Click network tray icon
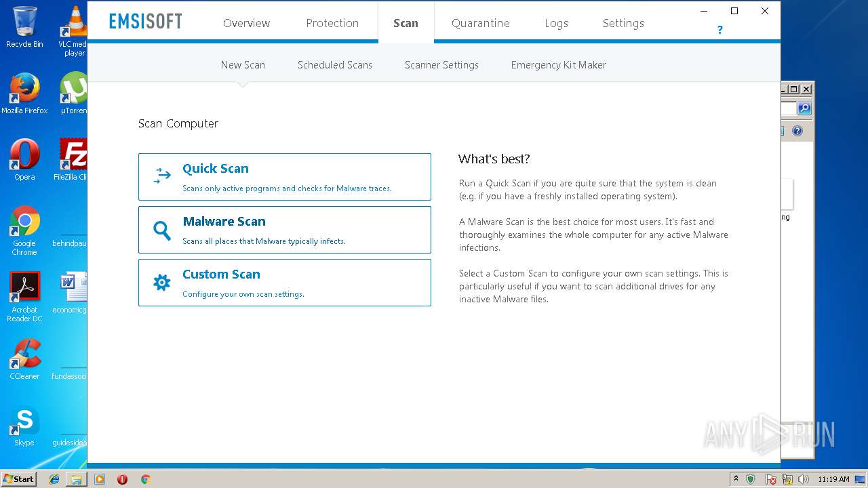Viewport: 868px width, 488px height. click(787, 479)
